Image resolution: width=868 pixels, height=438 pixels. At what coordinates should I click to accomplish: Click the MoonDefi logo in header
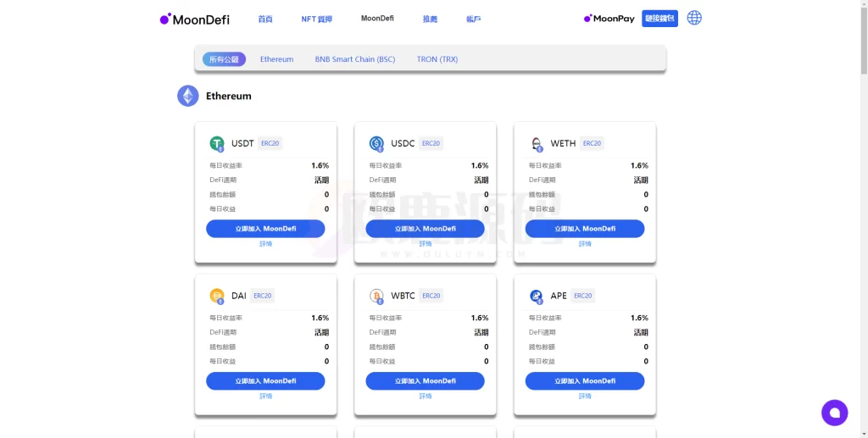click(194, 19)
